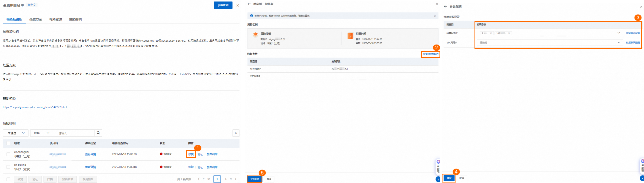Click the help question icon next to 实例ID

[x=284, y=39]
